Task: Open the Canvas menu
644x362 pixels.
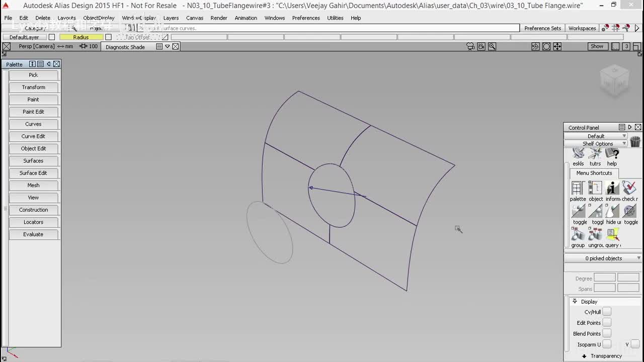Action: [x=195, y=18]
